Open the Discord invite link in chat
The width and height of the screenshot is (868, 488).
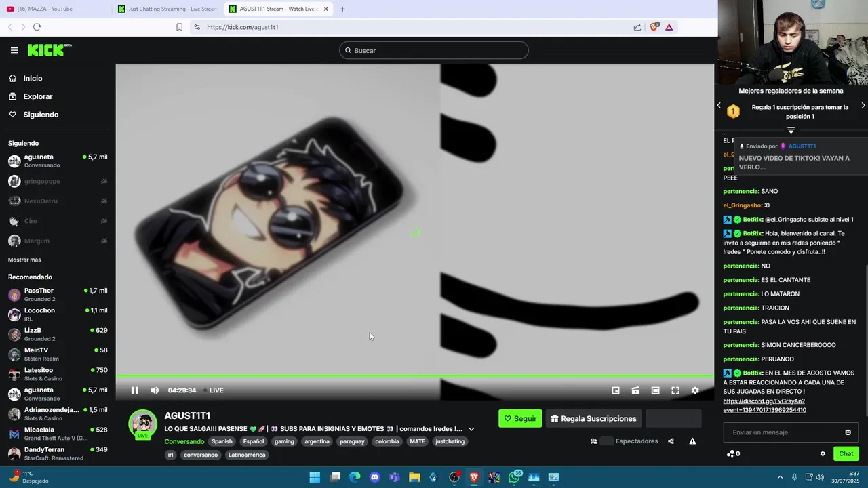(764, 405)
